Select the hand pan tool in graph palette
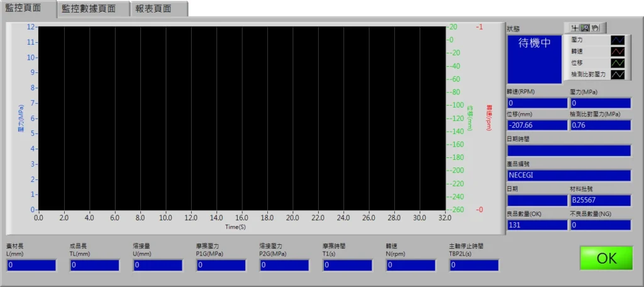Screen dimensions: 644x287 click(x=595, y=28)
